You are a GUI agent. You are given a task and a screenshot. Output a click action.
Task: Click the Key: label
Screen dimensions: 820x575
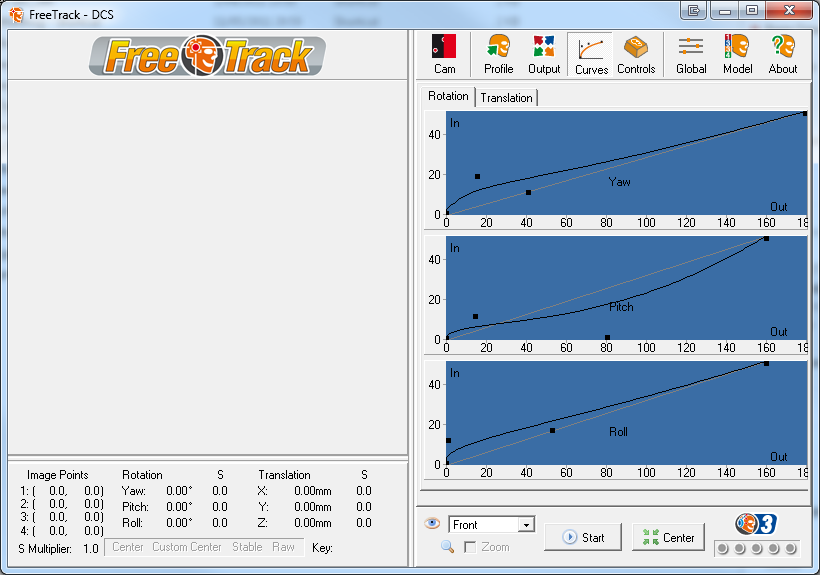coord(322,548)
